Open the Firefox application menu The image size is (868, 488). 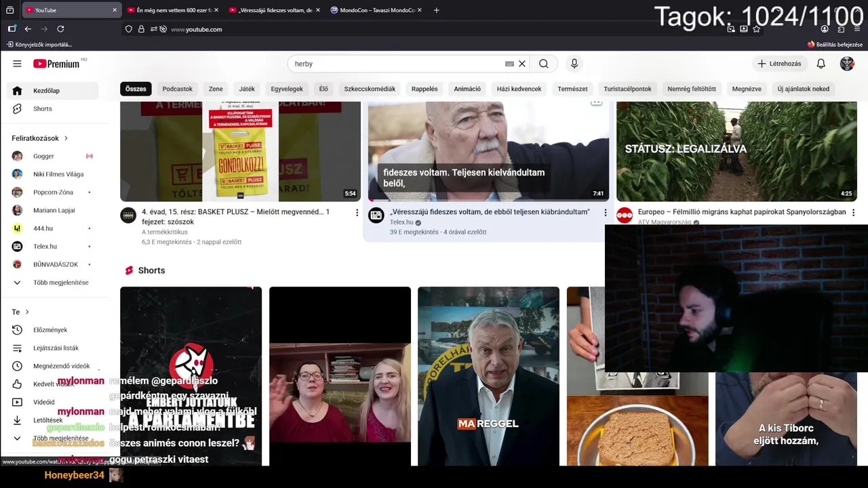(x=857, y=29)
